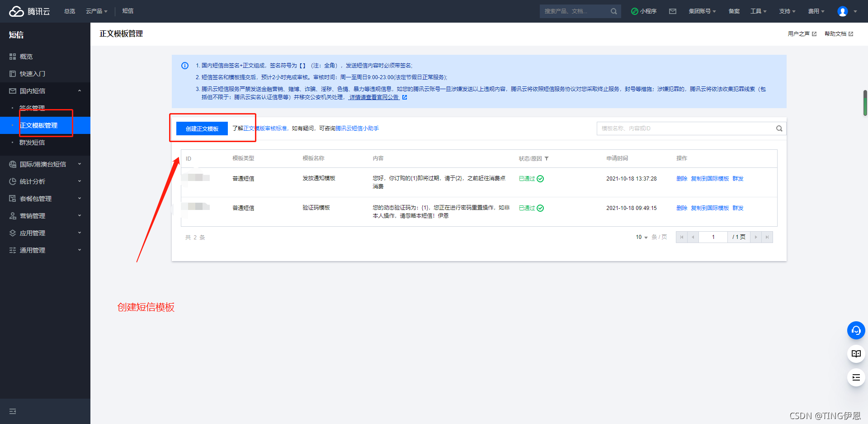868x424 pixels.
Task: Go to previous page arrow
Action: coord(693,237)
